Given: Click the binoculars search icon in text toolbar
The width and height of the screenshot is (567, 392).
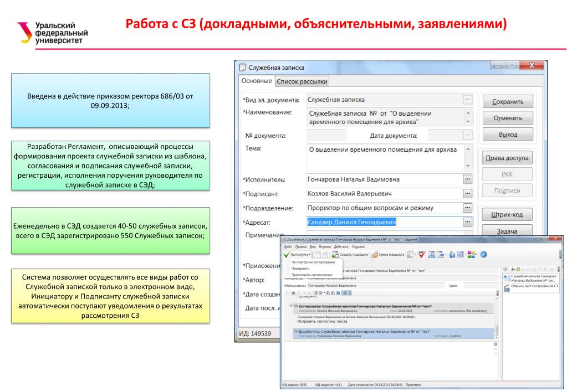Looking at the screenshot, I should (x=293, y=293).
